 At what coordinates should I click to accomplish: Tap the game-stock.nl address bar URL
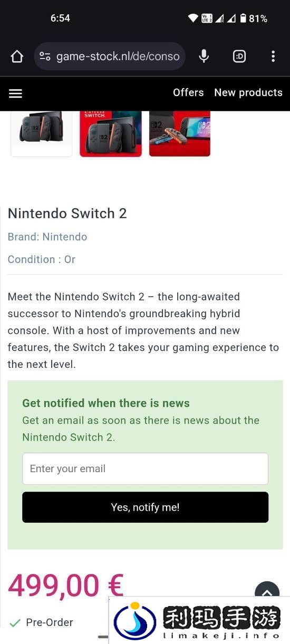[x=118, y=56]
